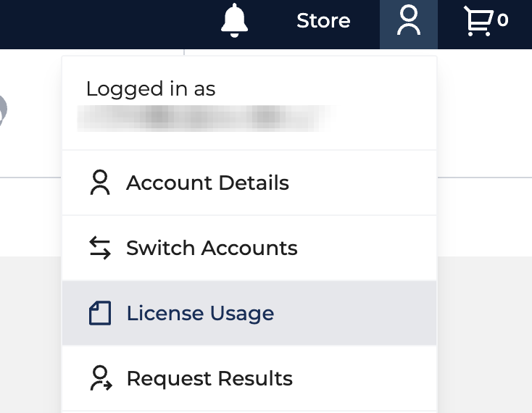Click the License Usage document icon
This screenshot has height=413, width=532.
point(100,313)
